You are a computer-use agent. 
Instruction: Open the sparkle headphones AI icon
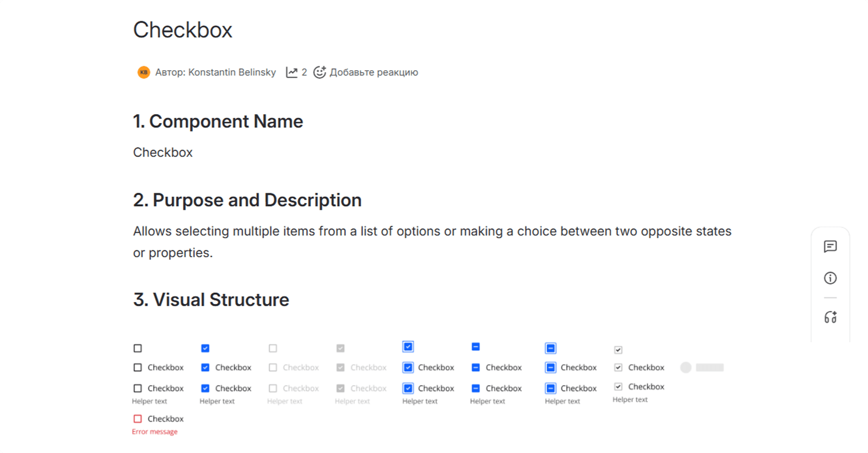830,317
